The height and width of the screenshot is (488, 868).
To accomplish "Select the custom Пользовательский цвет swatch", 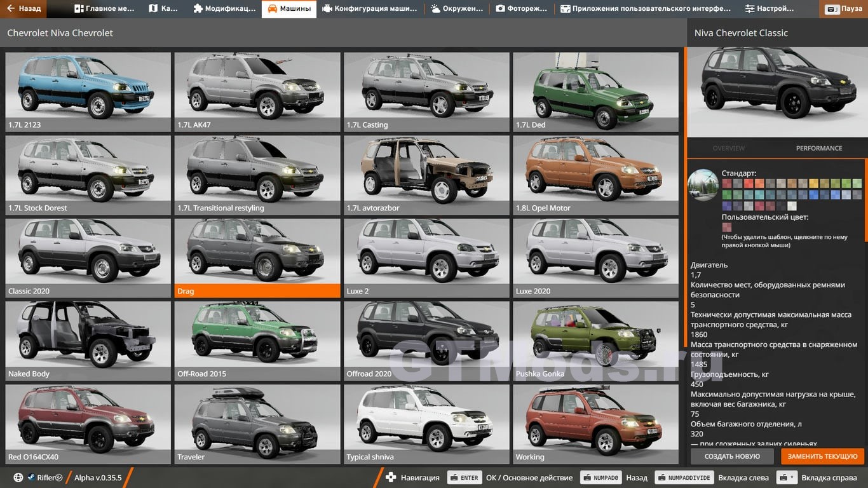I will click(726, 227).
